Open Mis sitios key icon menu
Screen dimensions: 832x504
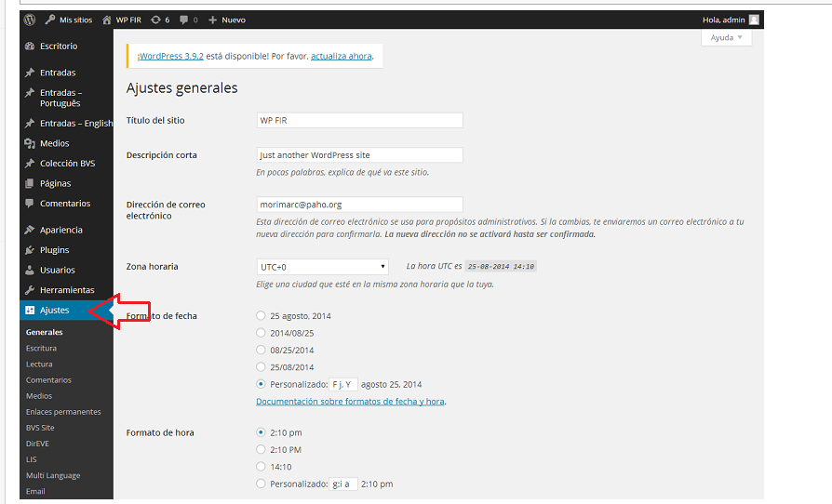pyautogui.click(x=50, y=20)
